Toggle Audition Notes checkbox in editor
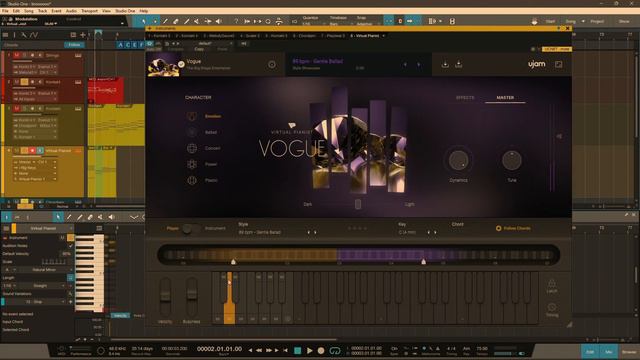 (x=71, y=246)
